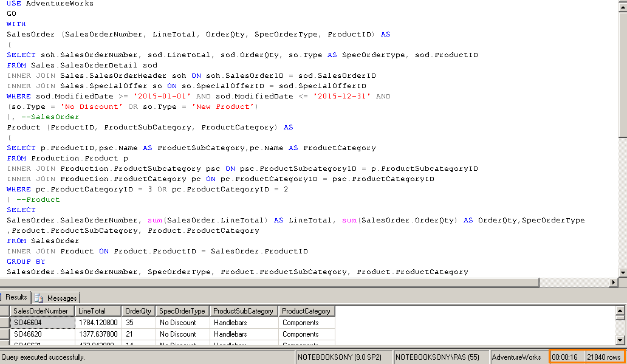Click the ProductCategory column header
Viewport: 627px width, 364px height.
point(306,311)
